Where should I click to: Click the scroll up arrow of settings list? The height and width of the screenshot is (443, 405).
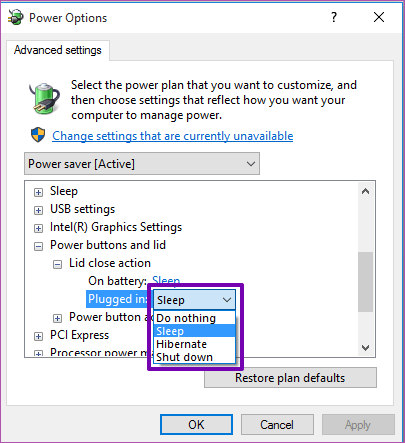tap(365, 191)
